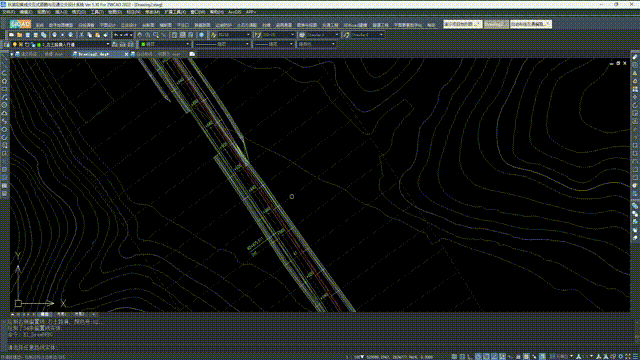The width and height of the screenshot is (640, 360).
Task: Click the last white button beside the ribbon
Action: tap(531, 24)
